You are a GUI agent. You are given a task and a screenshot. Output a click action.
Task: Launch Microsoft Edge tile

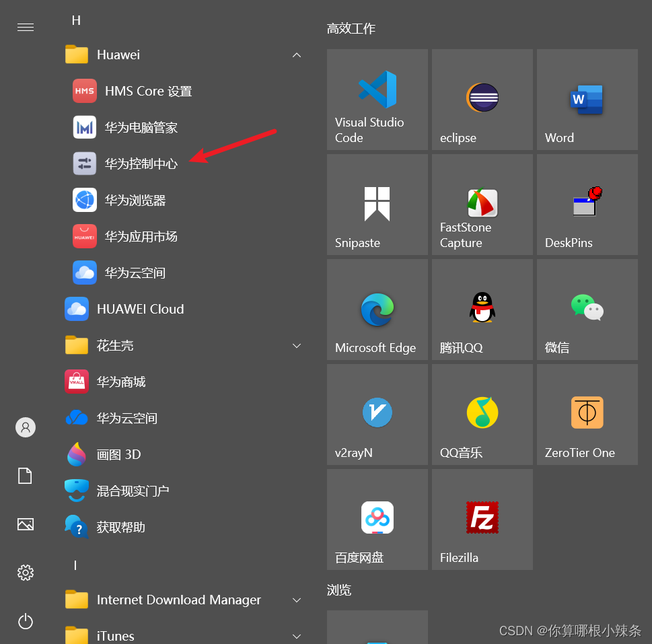[x=377, y=310]
